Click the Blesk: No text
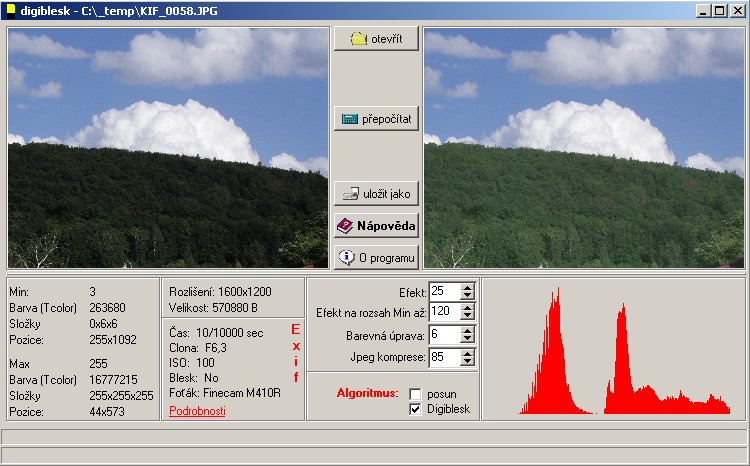750x466 pixels. (x=194, y=378)
